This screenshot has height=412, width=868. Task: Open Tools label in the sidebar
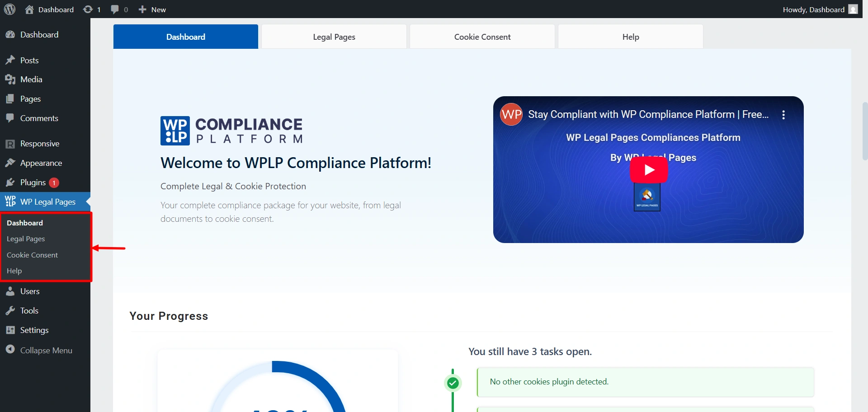pos(29,311)
